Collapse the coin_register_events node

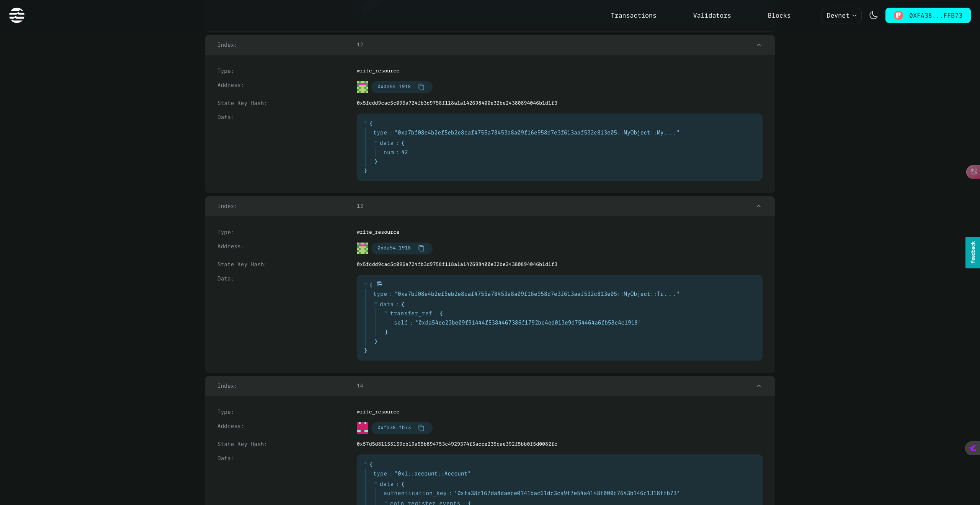[386, 502]
